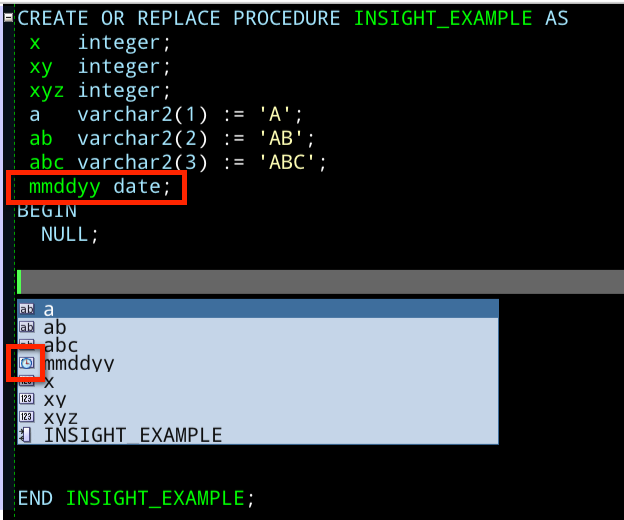Click the string type icon beside 'ab'
624x520 pixels.
point(27,327)
